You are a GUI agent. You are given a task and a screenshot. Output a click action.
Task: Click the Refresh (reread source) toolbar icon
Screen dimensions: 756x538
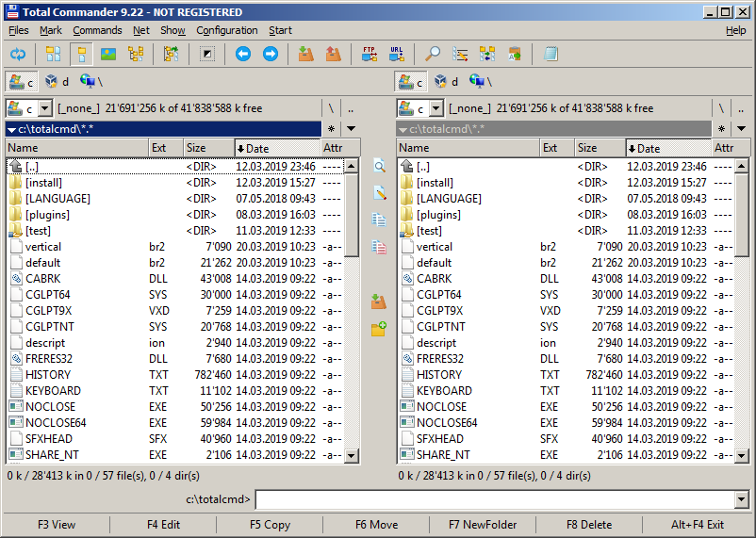(18, 54)
